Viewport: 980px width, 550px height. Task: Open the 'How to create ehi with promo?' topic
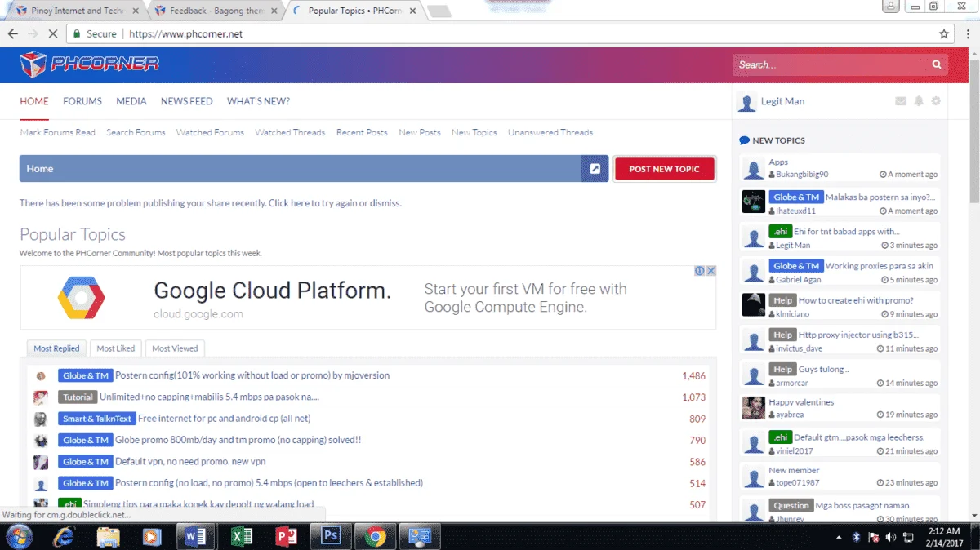tap(856, 300)
